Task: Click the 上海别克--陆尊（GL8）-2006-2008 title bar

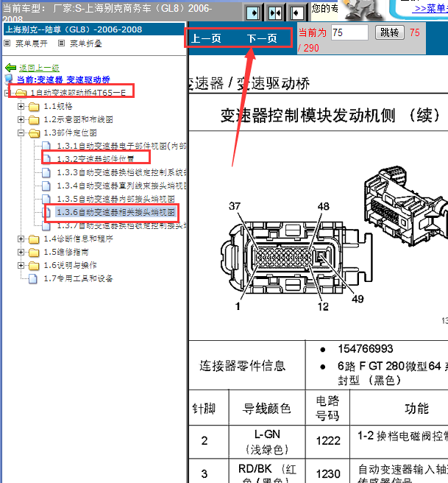Action: click(x=94, y=29)
